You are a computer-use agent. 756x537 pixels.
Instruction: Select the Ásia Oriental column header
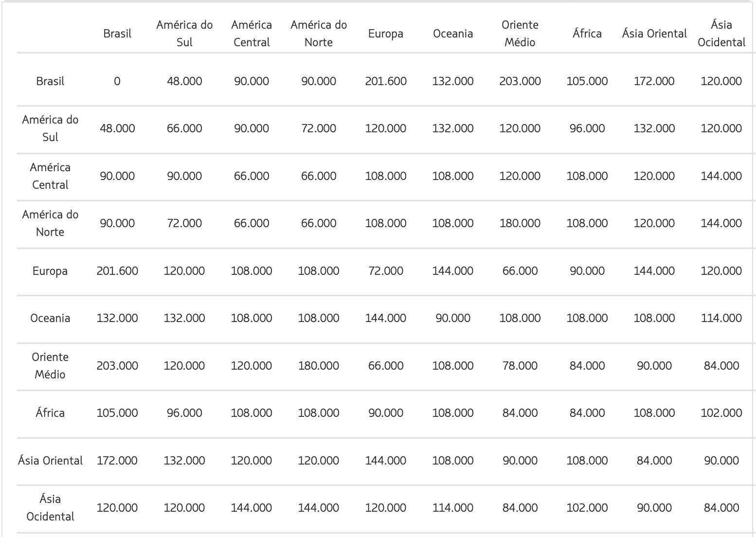pyautogui.click(x=654, y=34)
